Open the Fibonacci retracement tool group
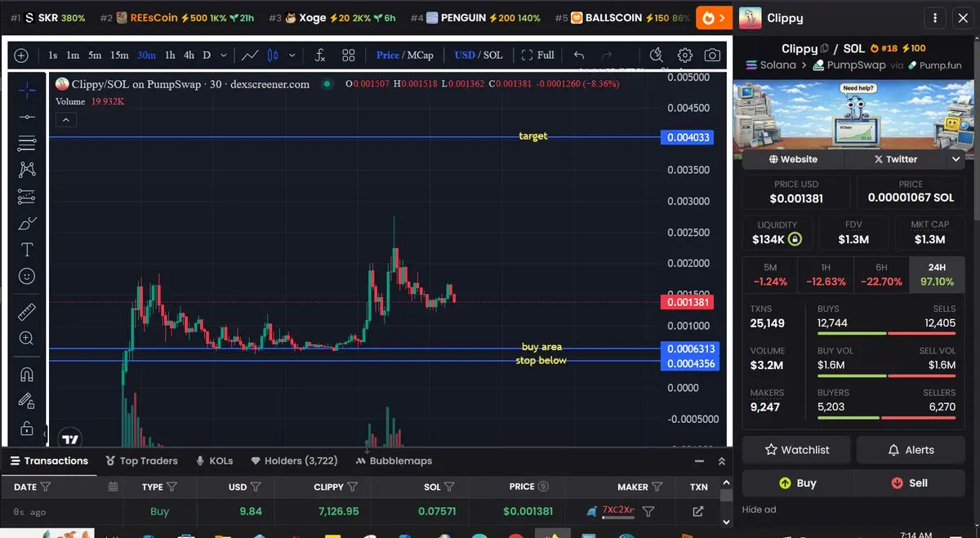Image resolution: width=980 pixels, height=538 pixels. point(27,144)
